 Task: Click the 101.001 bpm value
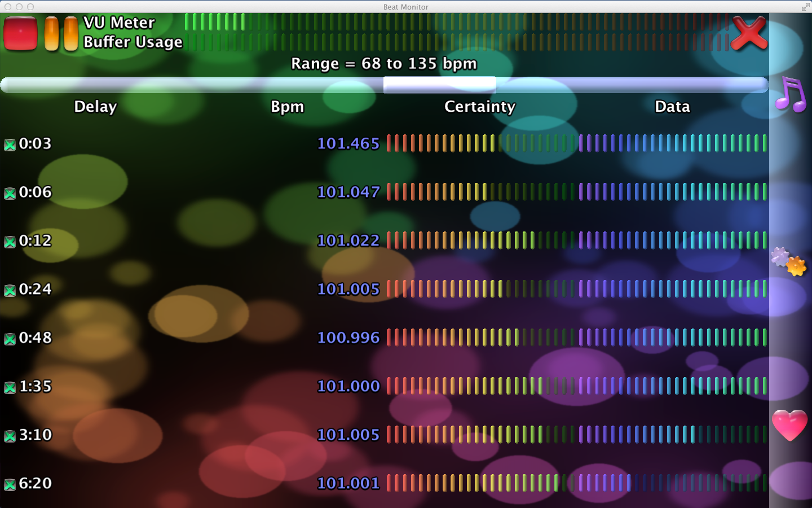coord(348,483)
